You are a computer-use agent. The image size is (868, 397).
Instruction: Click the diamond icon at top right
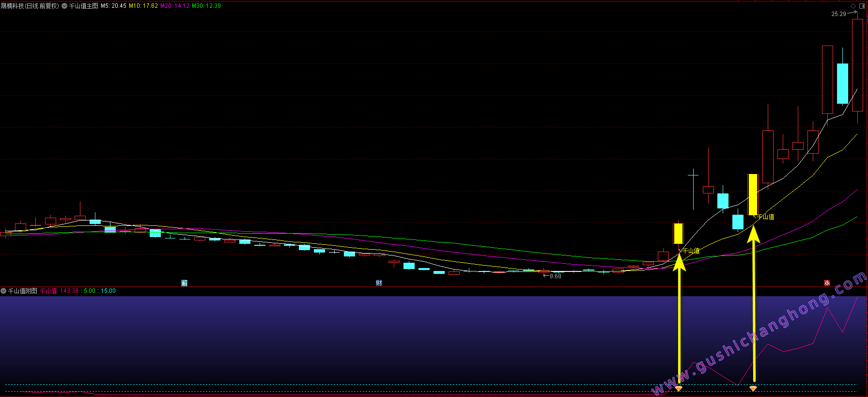853,6
